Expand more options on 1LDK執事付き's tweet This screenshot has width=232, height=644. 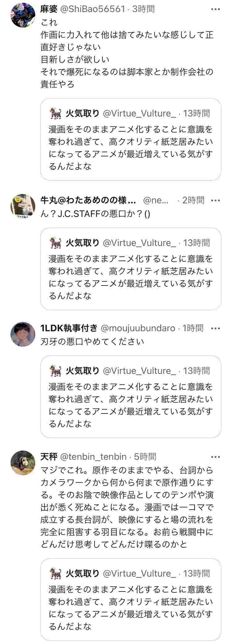click(x=215, y=328)
